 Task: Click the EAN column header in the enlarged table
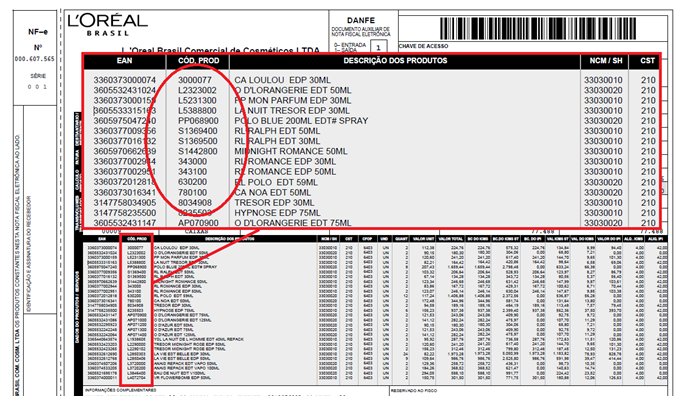click(x=124, y=61)
